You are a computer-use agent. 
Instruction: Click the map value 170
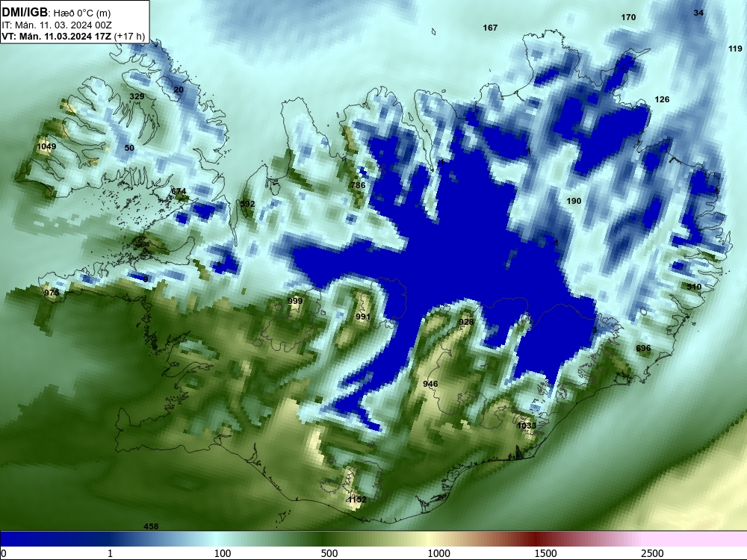[x=628, y=17]
